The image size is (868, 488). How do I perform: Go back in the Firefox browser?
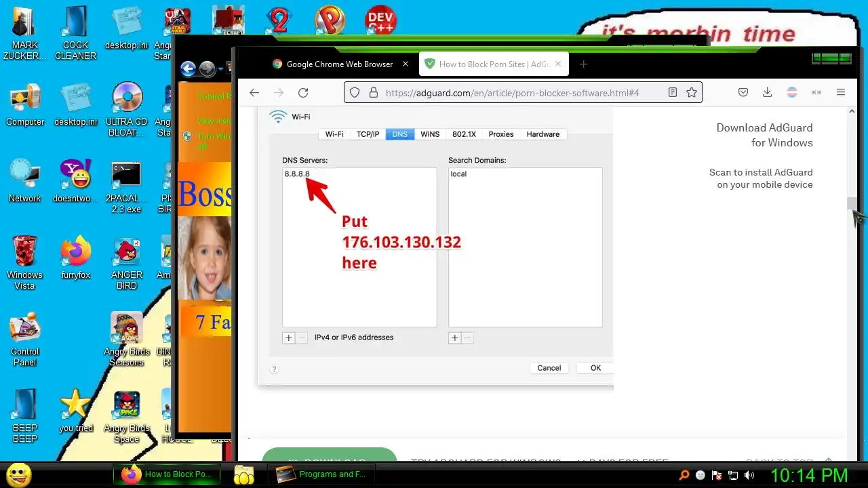point(254,93)
